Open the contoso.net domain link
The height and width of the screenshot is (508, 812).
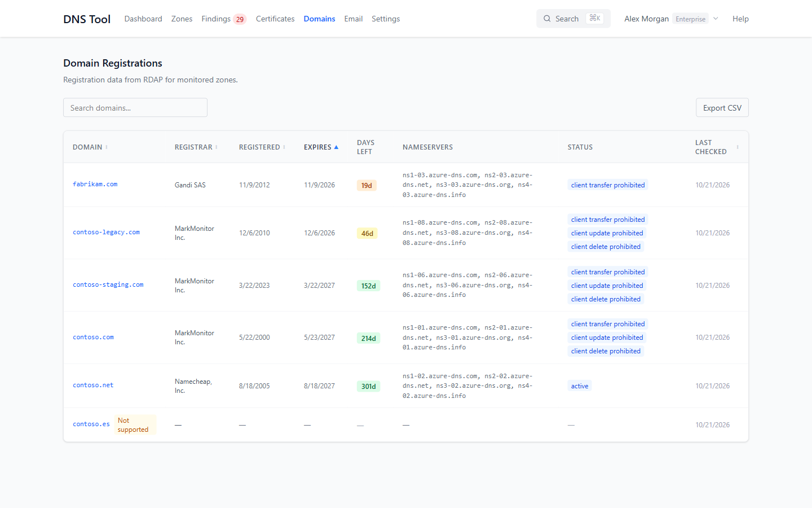93,385
